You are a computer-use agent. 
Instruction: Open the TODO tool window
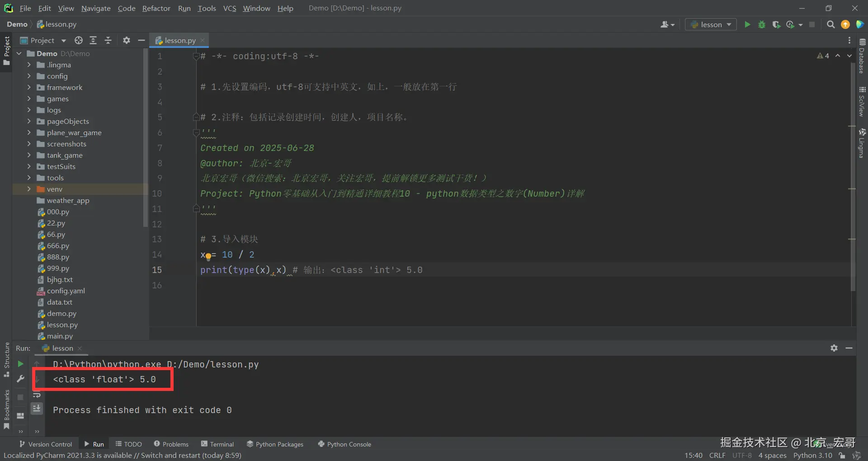[128, 444]
